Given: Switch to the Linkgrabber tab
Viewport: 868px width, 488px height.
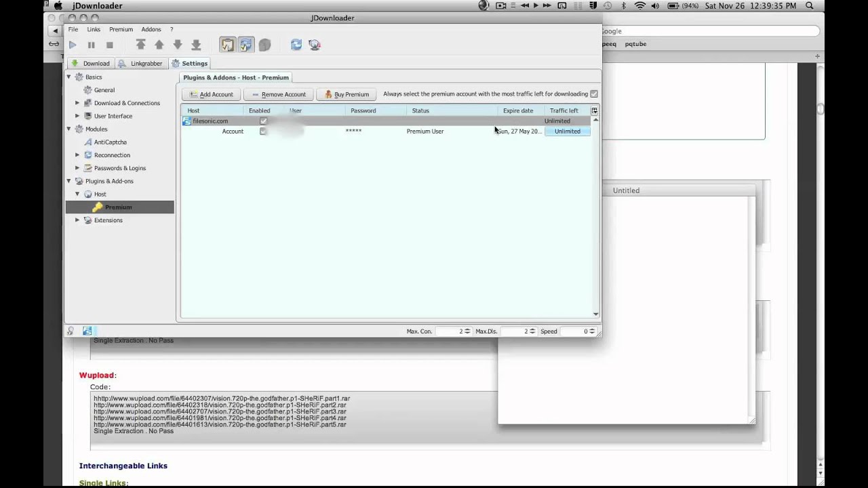Looking at the screenshot, I should tap(140, 64).
